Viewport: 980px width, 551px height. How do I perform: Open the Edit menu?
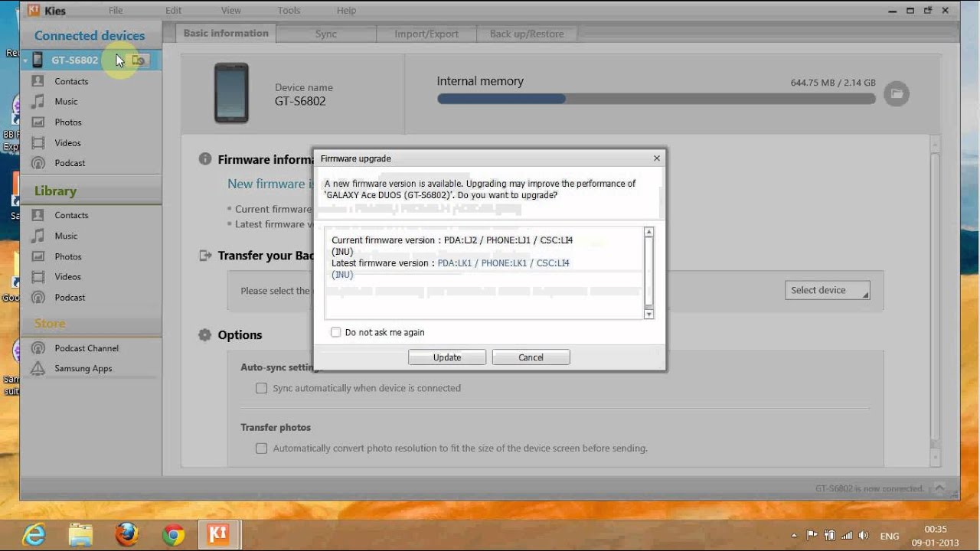point(174,11)
